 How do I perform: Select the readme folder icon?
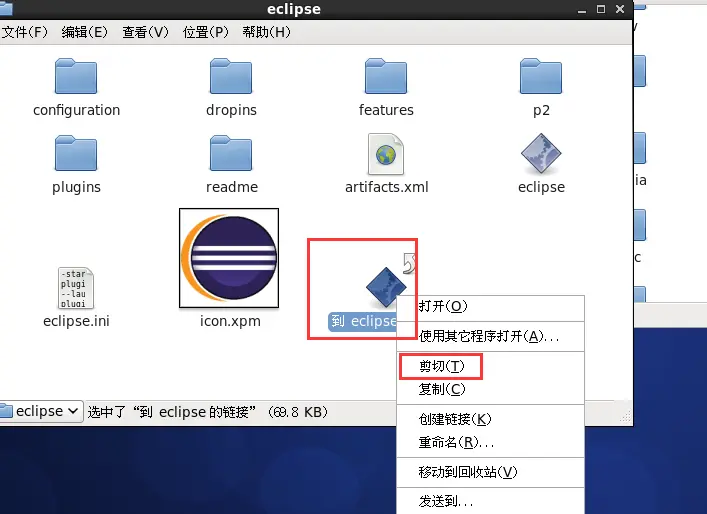coord(231,153)
